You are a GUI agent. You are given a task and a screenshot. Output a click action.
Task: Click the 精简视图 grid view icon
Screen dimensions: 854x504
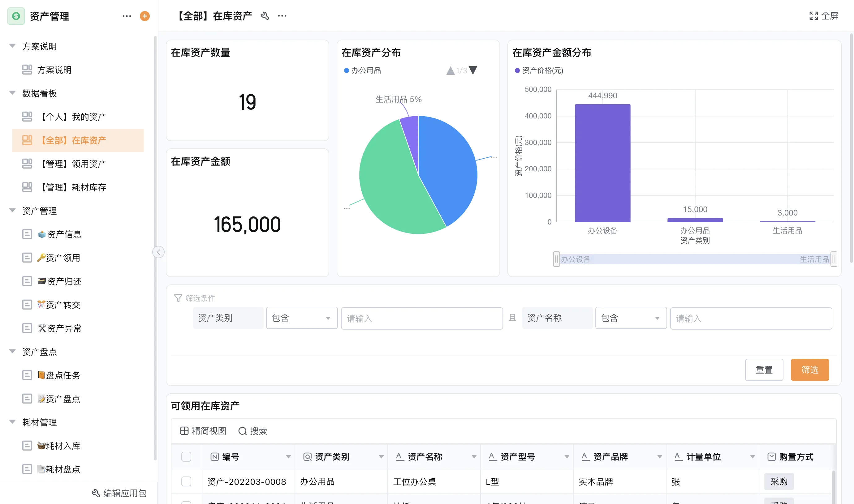(x=184, y=431)
